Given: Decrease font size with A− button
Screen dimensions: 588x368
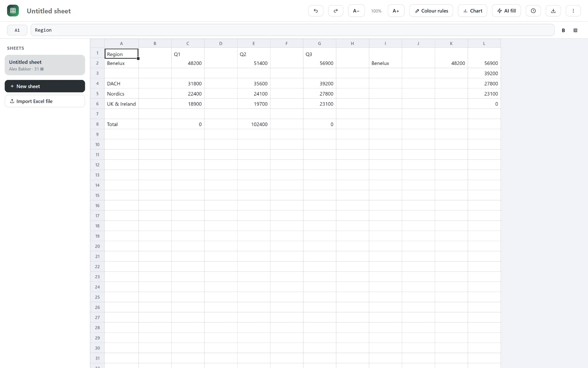Looking at the screenshot, I should tap(356, 11).
